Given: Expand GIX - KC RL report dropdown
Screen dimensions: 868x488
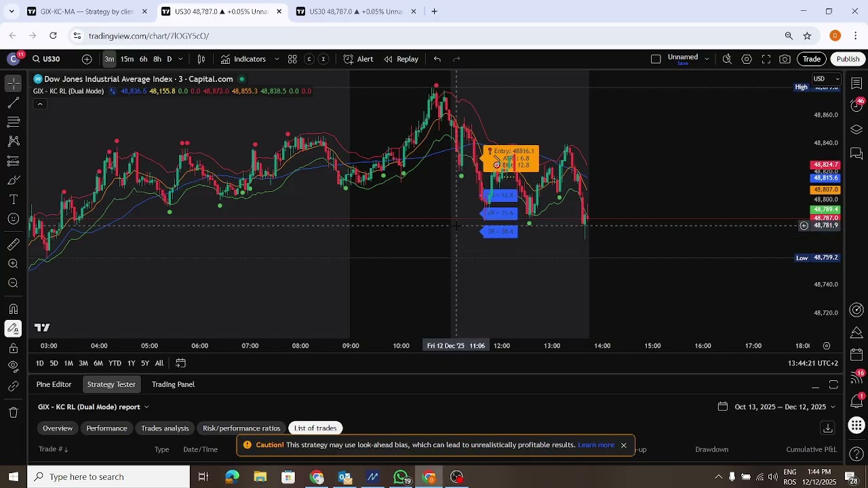Looking at the screenshot, I should [94, 407].
